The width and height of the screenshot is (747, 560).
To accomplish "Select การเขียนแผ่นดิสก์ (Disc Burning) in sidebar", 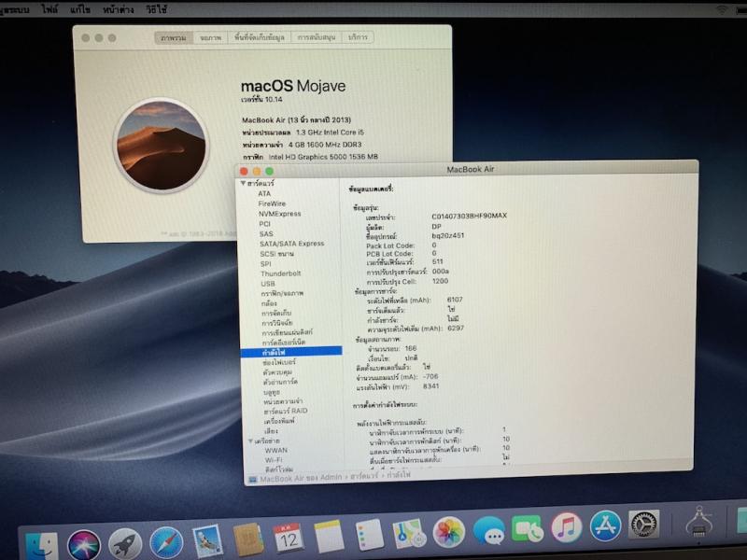I will point(288,332).
